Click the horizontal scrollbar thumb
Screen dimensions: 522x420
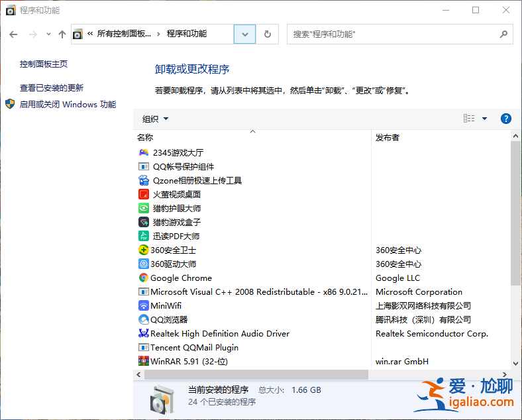pos(256,375)
